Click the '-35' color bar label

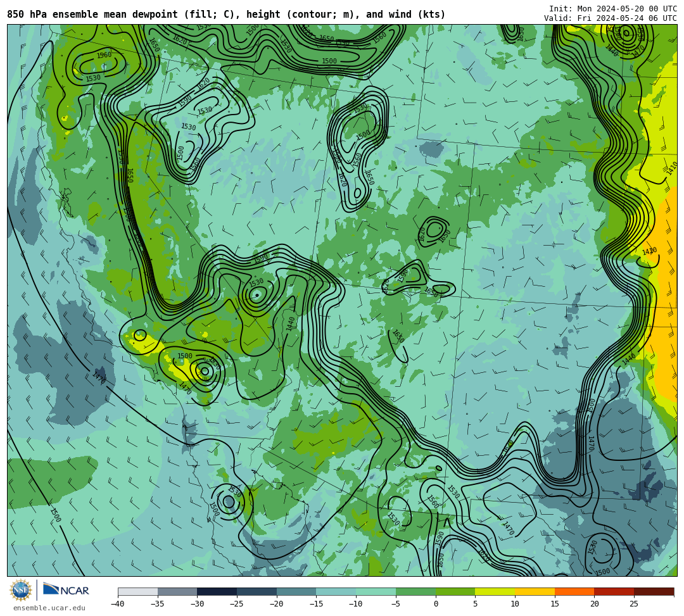157,604
